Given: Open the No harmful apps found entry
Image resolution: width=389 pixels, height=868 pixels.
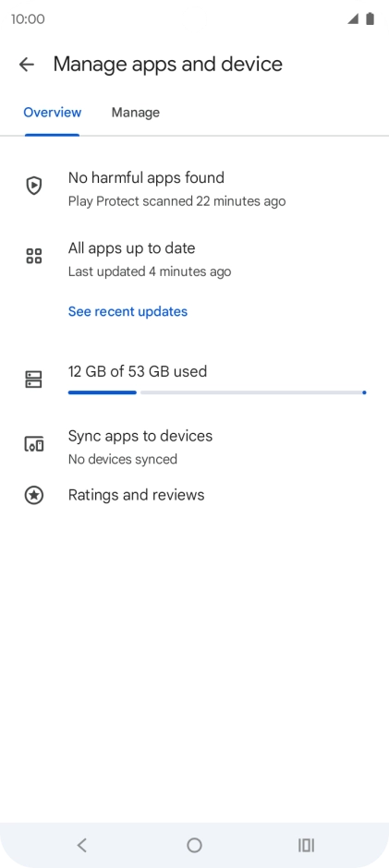Looking at the screenshot, I should pyautogui.click(x=194, y=188).
